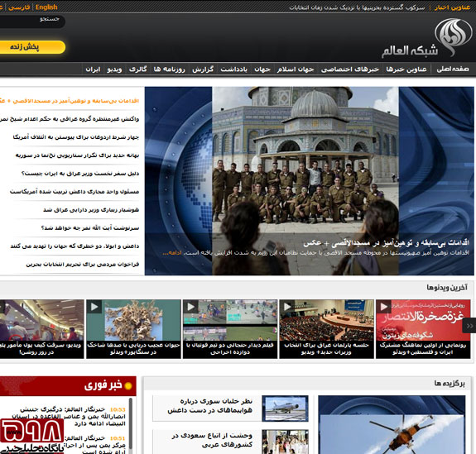The image size is (476, 454).
Task: Click the Al-Alam network logo
Action: (426, 38)
